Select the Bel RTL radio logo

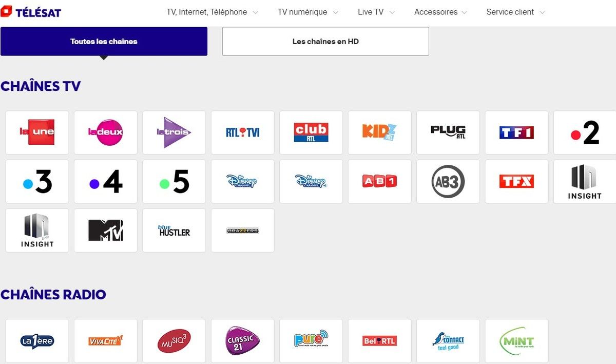click(x=380, y=341)
